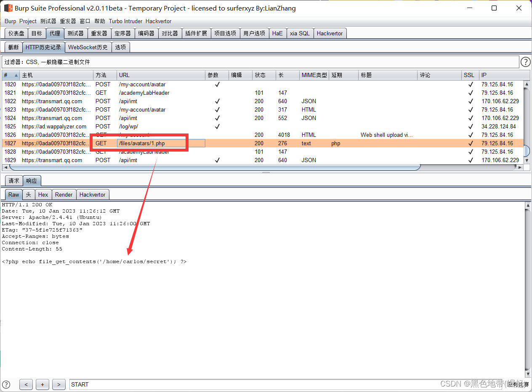Switch to the 代理 tab
Viewport: 532px width, 392px height.
(55, 33)
